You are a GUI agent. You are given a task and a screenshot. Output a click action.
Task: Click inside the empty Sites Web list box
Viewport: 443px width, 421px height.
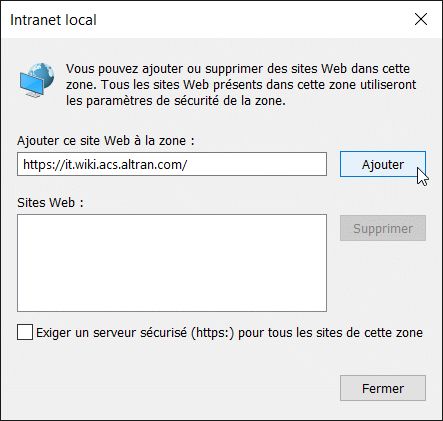coord(172,263)
